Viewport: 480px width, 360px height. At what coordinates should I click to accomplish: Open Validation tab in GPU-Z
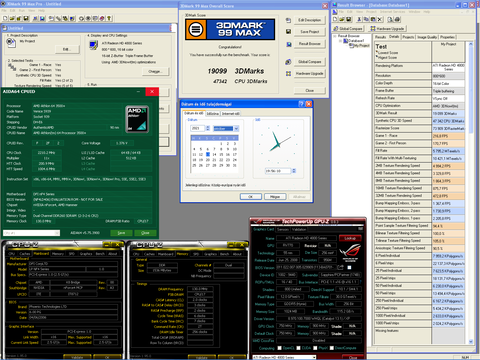[x=299, y=229]
